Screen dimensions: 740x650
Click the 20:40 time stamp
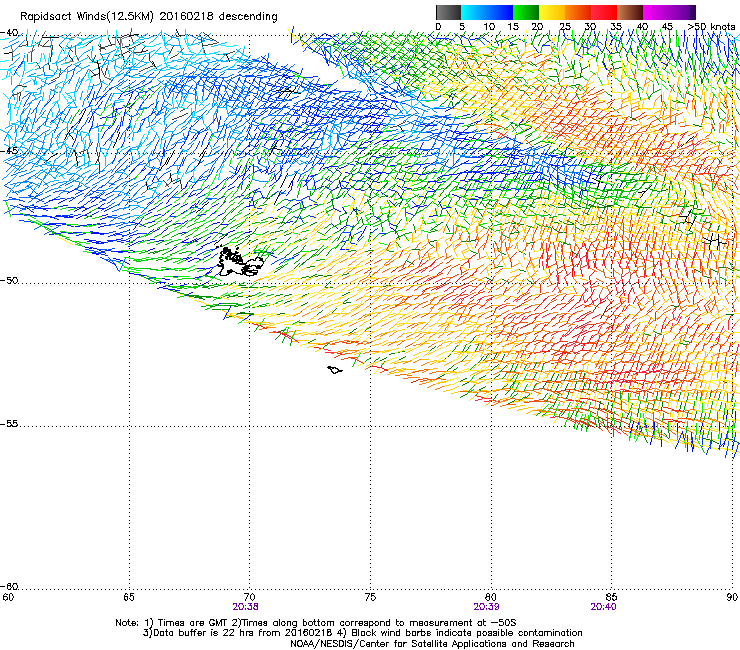603,607
